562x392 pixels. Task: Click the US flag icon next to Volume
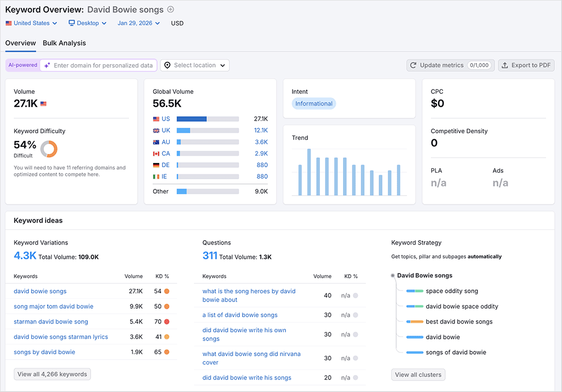pyautogui.click(x=44, y=104)
